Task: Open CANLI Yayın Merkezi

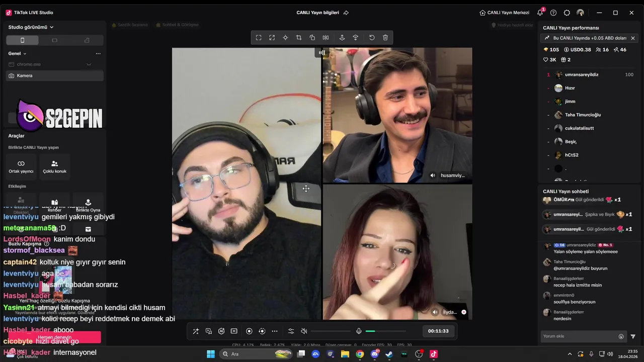Action: pos(504,13)
